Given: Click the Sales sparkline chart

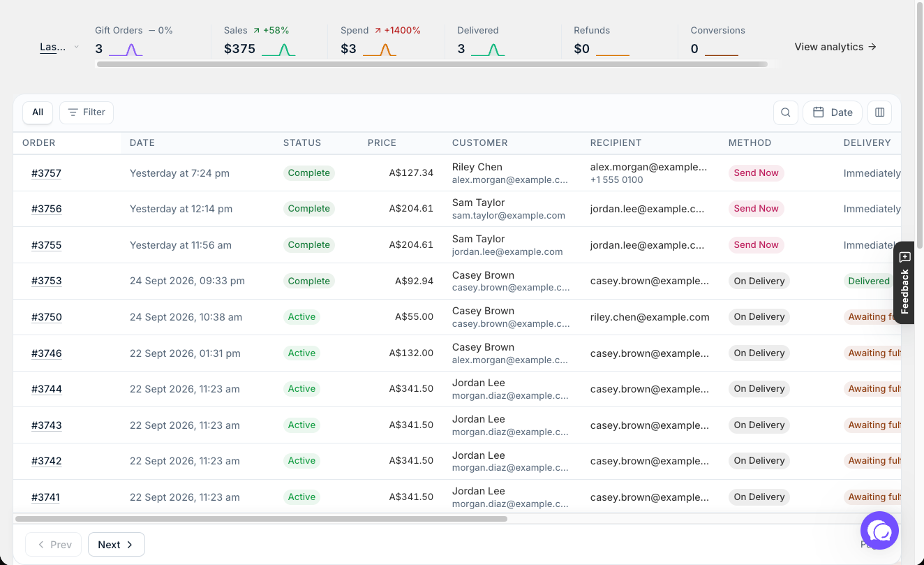Looking at the screenshot, I should (x=278, y=50).
